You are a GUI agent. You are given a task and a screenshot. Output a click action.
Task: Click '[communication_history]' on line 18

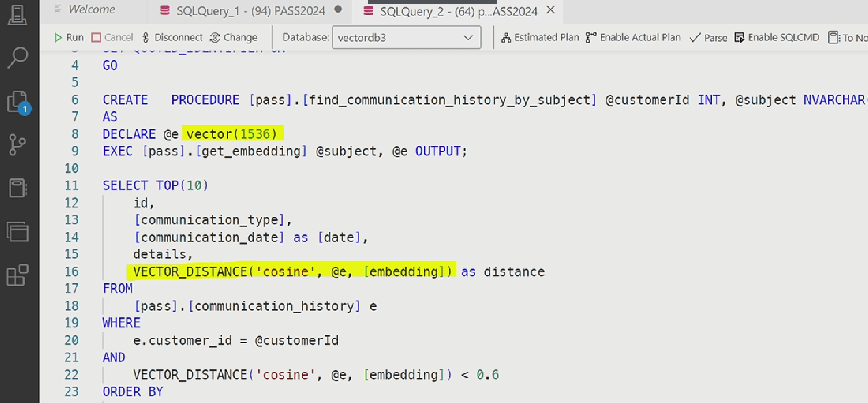(274, 306)
